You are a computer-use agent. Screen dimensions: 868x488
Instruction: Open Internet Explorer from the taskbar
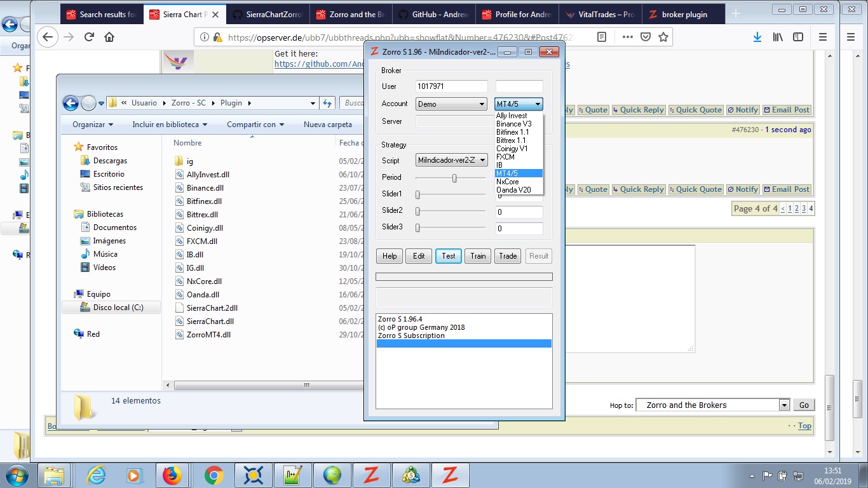[x=97, y=475]
